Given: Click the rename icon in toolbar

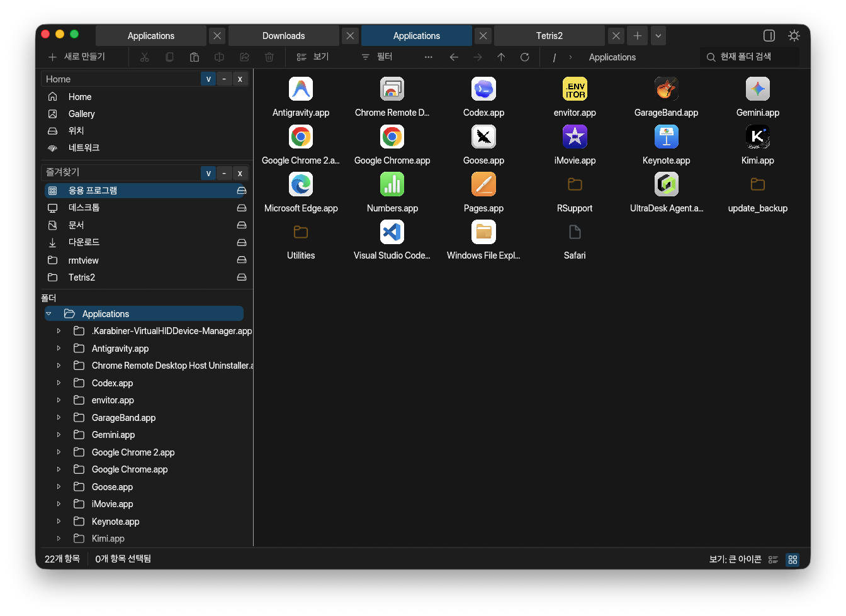Looking at the screenshot, I should click(x=219, y=57).
